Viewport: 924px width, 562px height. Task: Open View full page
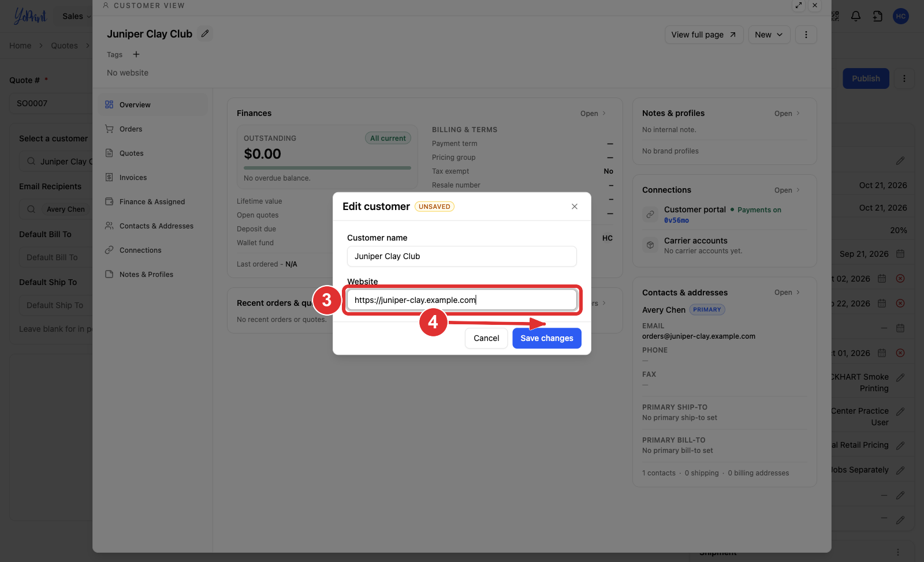coord(704,35)
